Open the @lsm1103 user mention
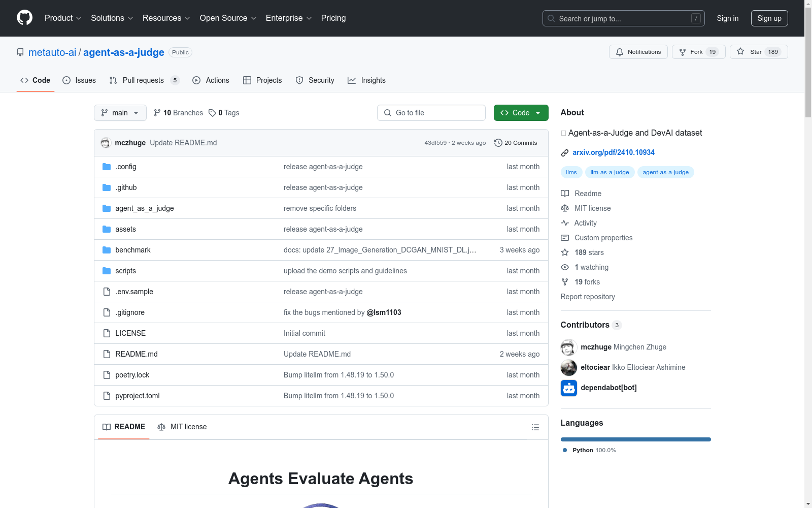812x508 pixels. coord(384,312)
